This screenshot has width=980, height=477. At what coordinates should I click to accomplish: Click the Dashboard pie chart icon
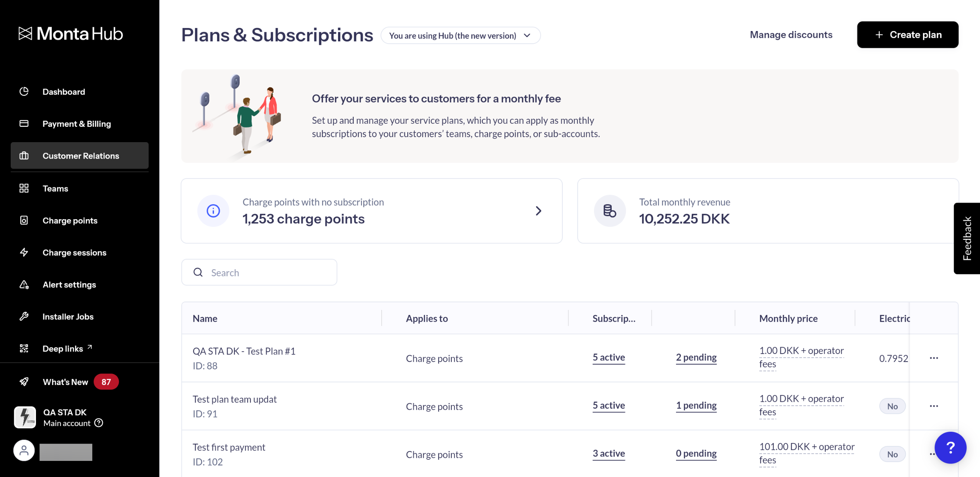point(24,92)
